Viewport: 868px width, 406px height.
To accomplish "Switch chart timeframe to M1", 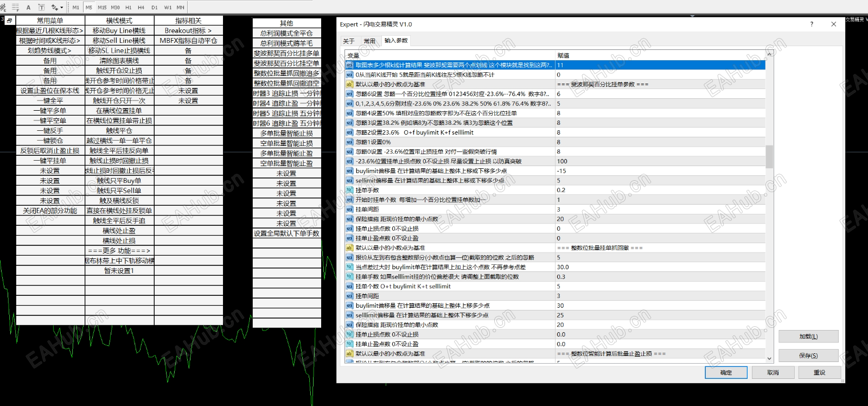I will [x=75, y=7].
